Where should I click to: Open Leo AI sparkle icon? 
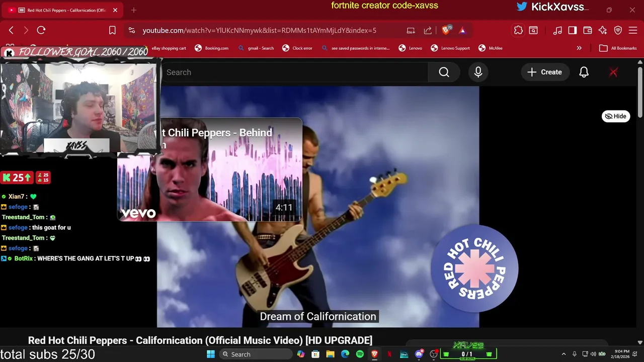click(603, 30)
